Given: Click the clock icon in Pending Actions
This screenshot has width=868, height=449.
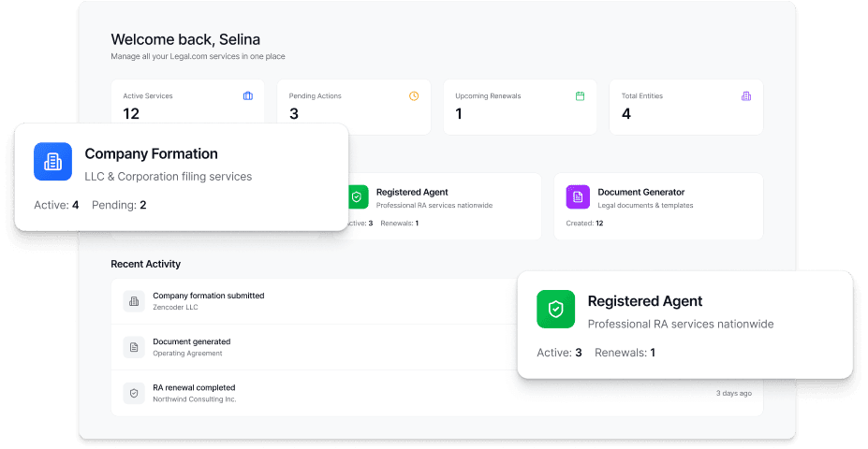Looking at the screenshot, I should click(x=414, y=95).
